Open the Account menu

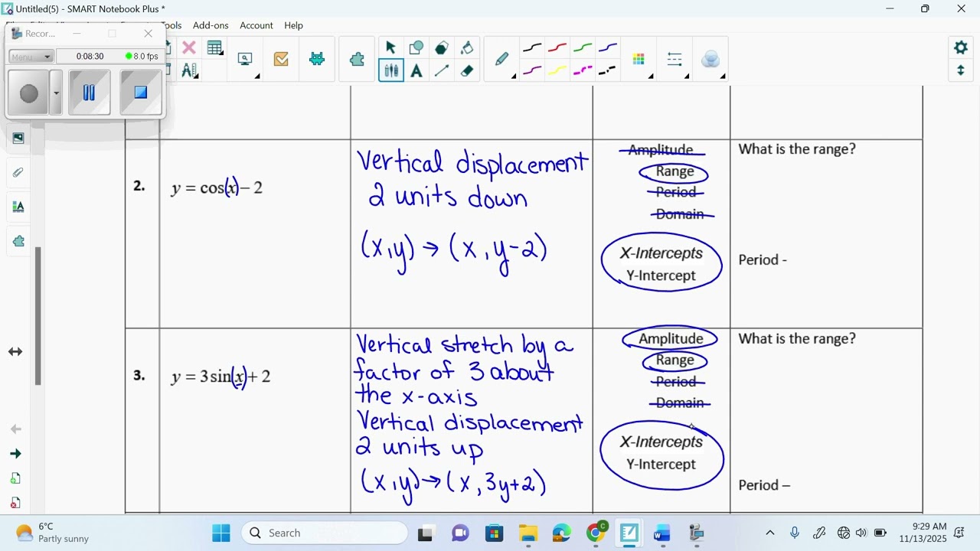pos(256,25)
